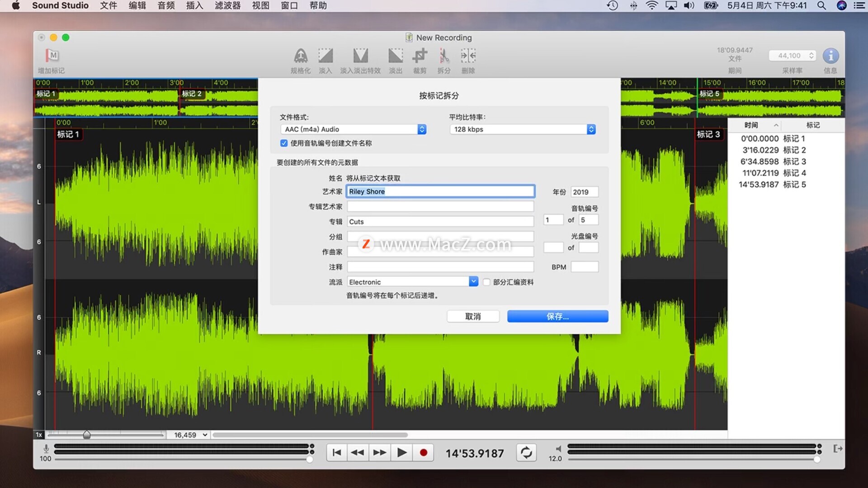Click the waveform zoom slider knob
This screenshot has height=488, width=868.
tap(87, 435)
